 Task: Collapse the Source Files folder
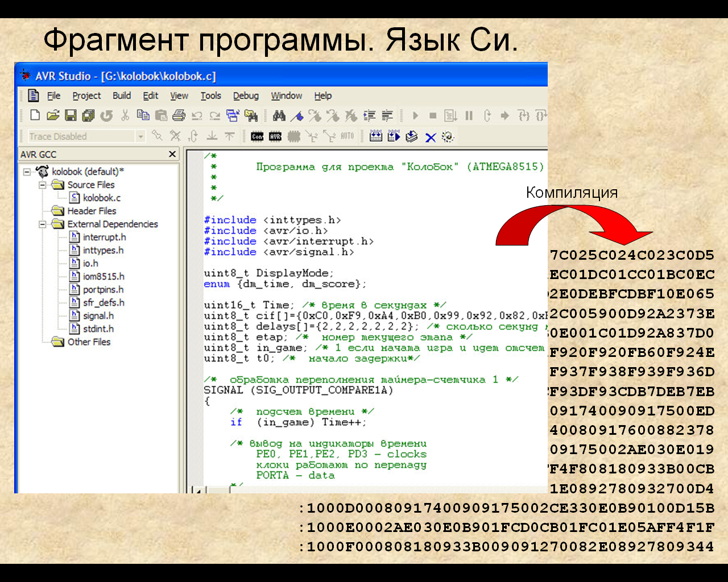42,185
